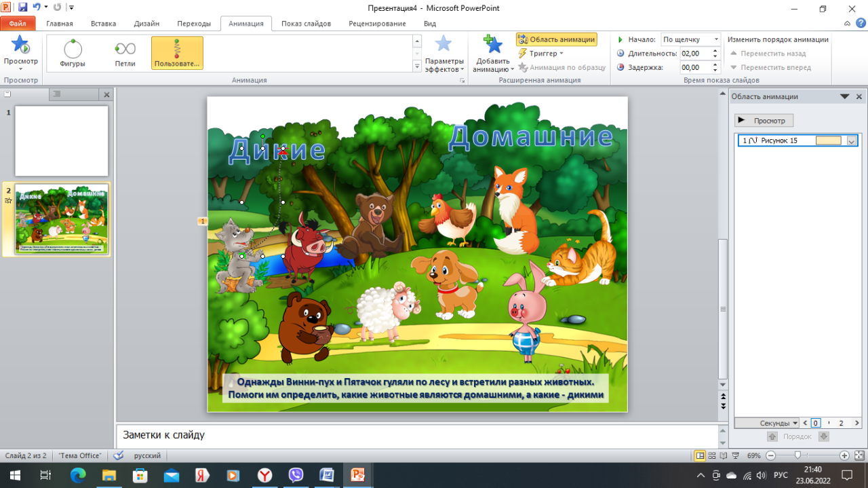
Task: Move animation down with Порядок down arrow
Action: [x=823, y=436]
